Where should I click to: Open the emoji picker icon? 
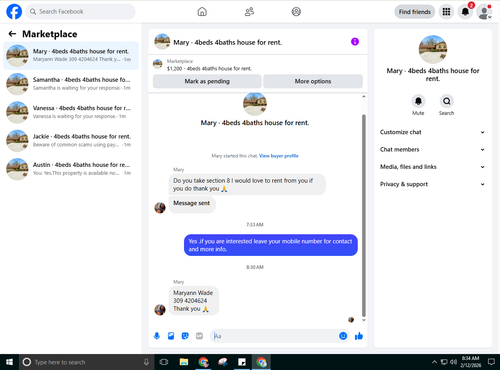click(343, 336)
